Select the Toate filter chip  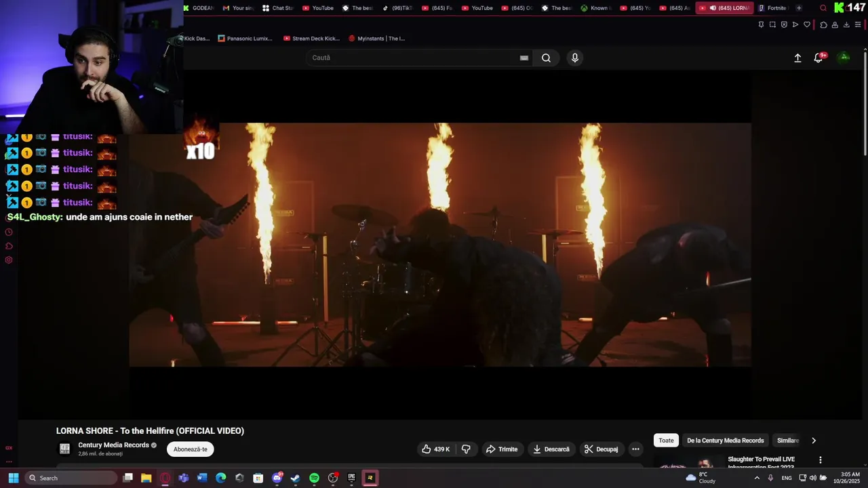click(x=667, y=441)
